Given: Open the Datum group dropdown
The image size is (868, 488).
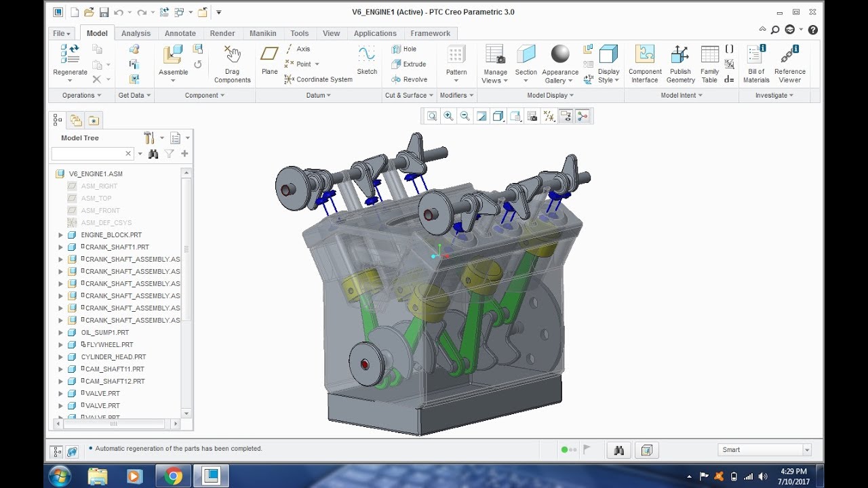Looking at the screenshot, I should coord(319,96).
